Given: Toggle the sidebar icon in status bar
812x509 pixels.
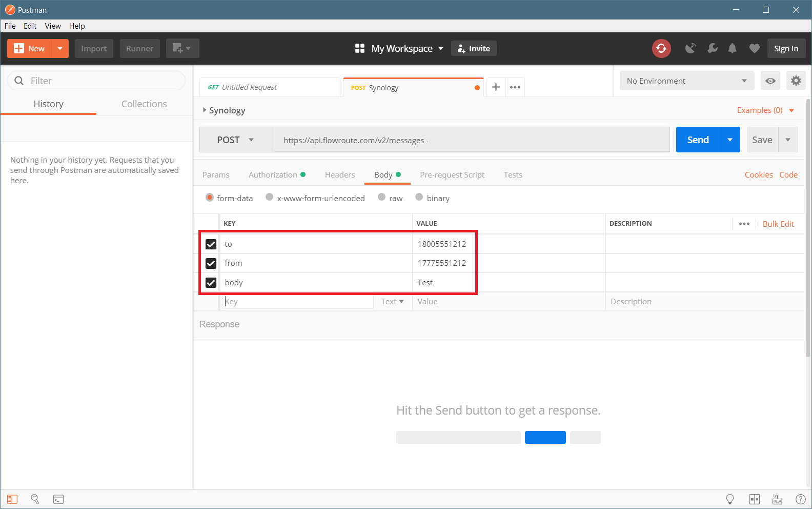Looking at the screenshot, I should (x=12, y=499).
